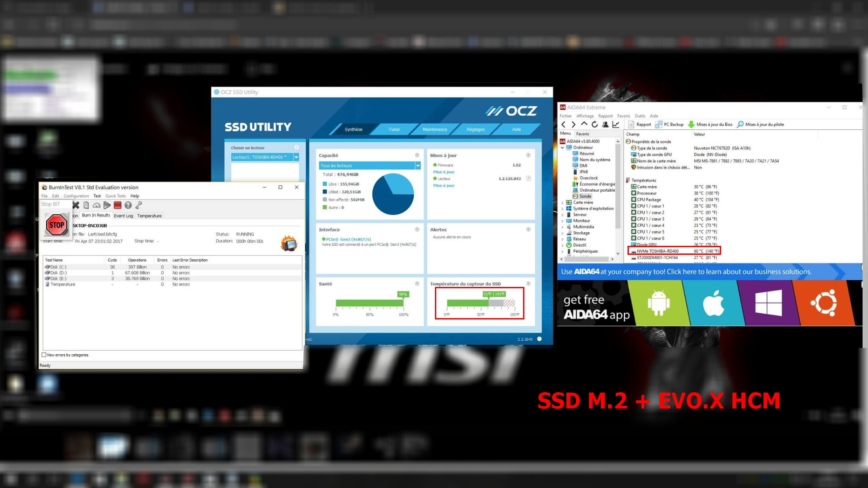Toggle View errors by categories checkbox
This screenshot has height=488, width=868.
44,355
